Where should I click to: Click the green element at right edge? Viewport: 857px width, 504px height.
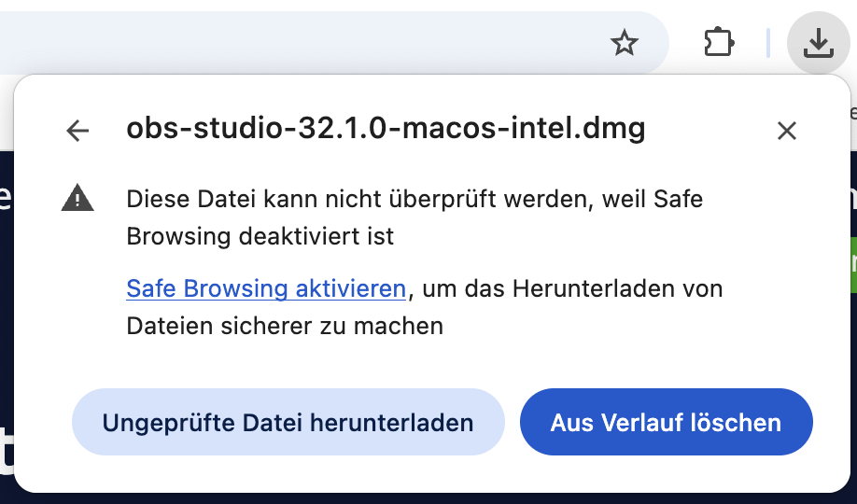coord(851,265)
